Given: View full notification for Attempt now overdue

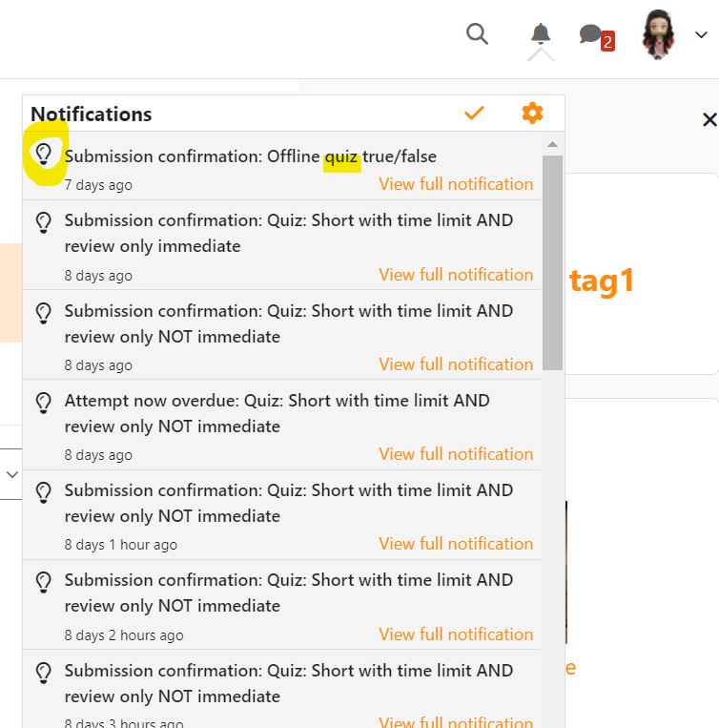Looking at the screenshot, I should [x=456, y=454].
